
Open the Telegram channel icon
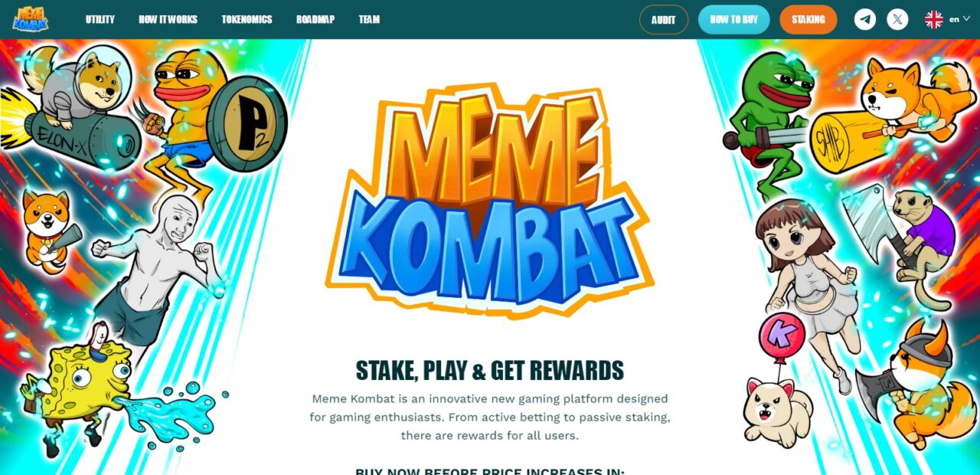coord(865,19)
